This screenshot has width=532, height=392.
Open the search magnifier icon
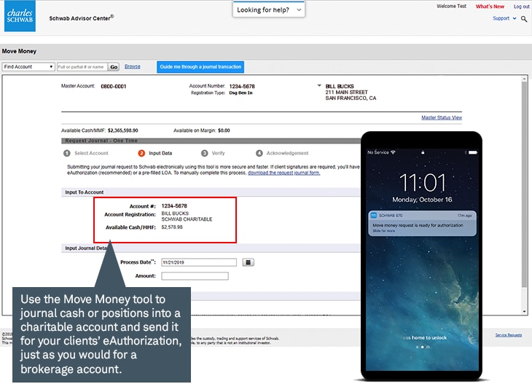click(524, 19)
